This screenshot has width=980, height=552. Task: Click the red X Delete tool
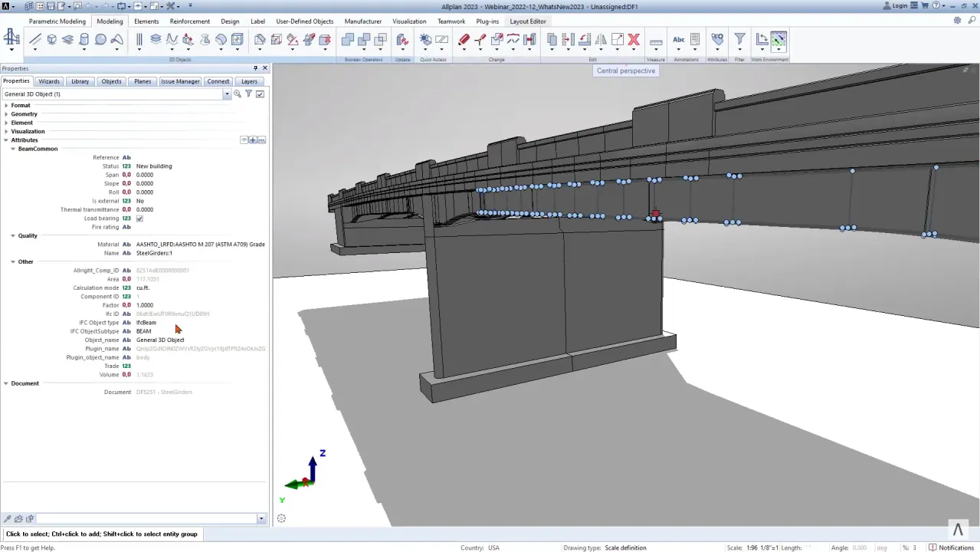[x=634, y=40]
